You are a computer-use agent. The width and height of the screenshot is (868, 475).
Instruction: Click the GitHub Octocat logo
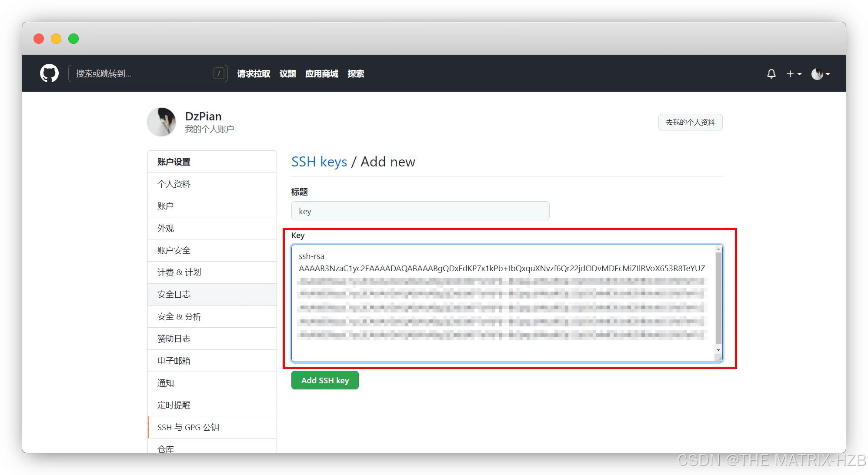pyautogui.click(x=49, y=73)
